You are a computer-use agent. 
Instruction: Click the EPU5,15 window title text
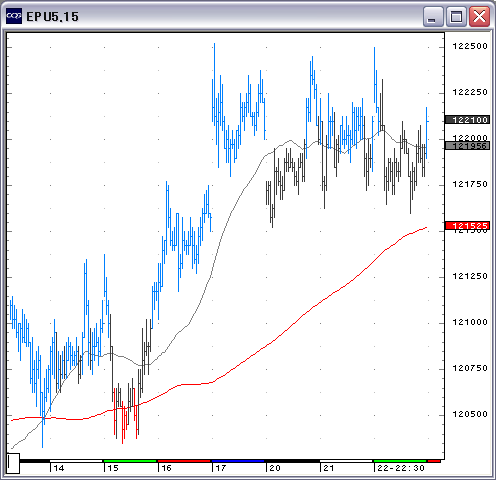click(x=52, y=17)
